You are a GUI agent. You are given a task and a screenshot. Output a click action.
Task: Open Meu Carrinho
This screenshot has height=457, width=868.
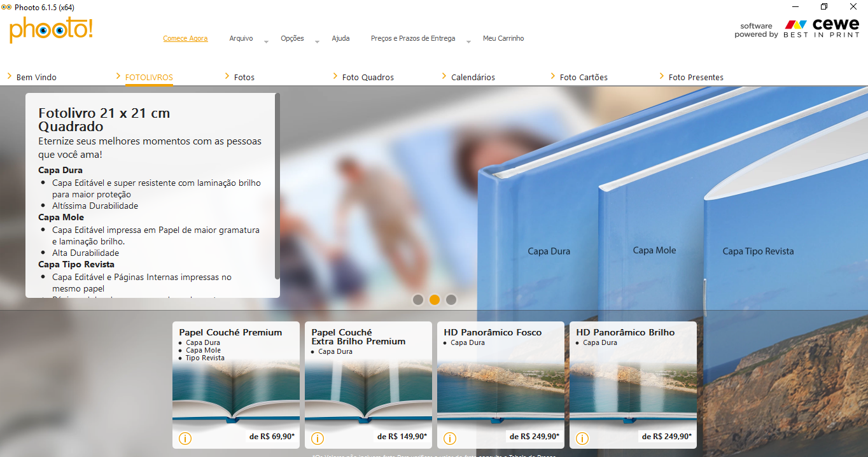click(x=503, y=38)
